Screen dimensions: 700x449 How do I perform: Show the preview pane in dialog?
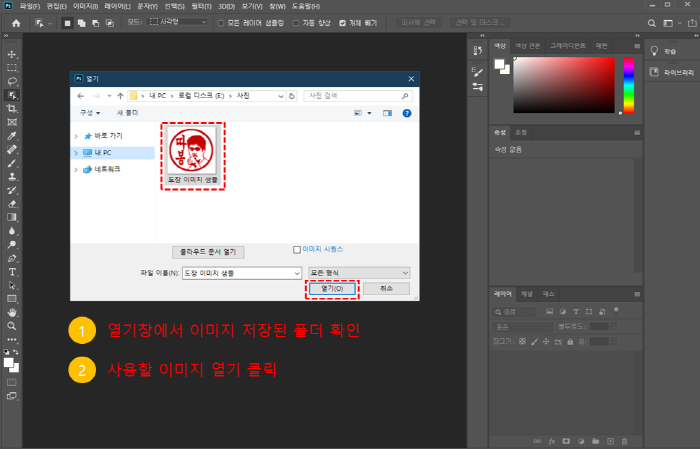pos(387,113)
